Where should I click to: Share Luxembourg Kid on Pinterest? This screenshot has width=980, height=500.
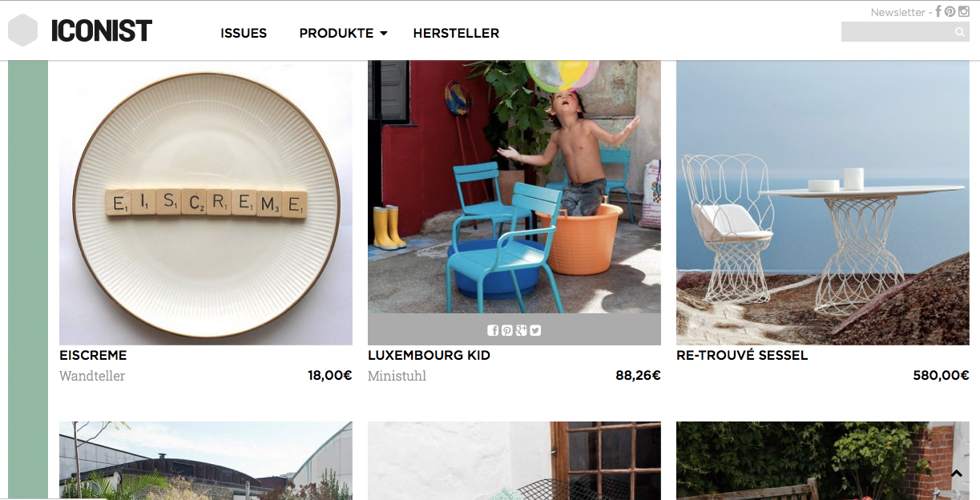point(506,330)
